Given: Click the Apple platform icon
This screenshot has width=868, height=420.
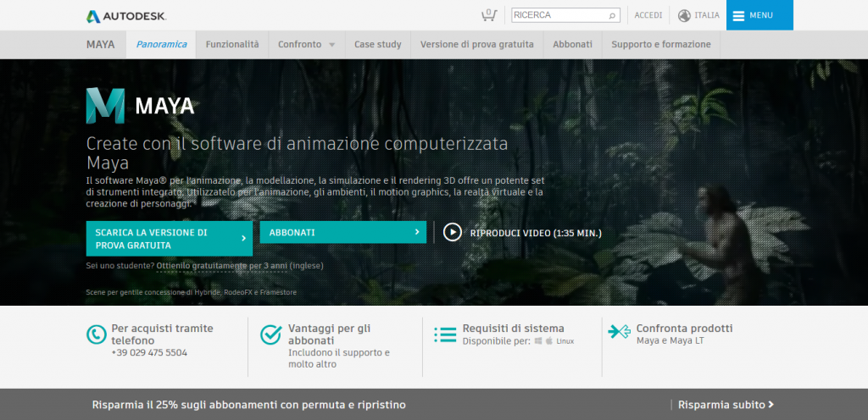Looking at the screenshot, I should pyautogui.click(x=549, y=341).
